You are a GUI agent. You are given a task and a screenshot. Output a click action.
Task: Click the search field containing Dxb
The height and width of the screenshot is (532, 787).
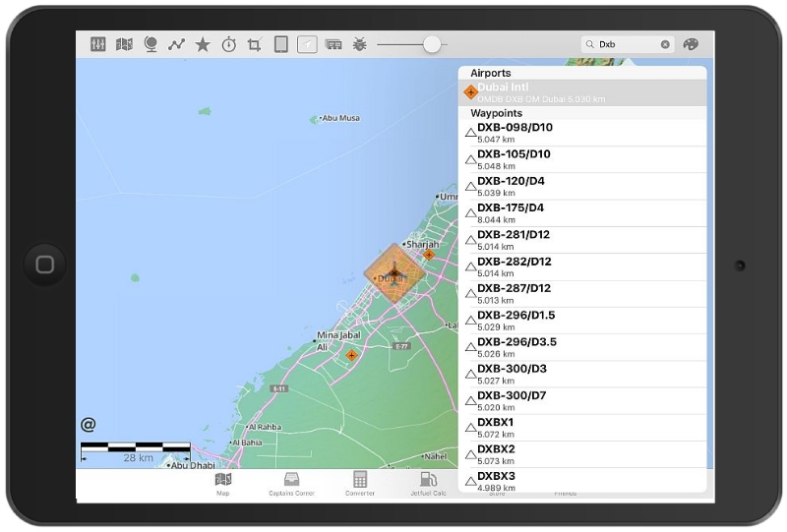point(628,44)
